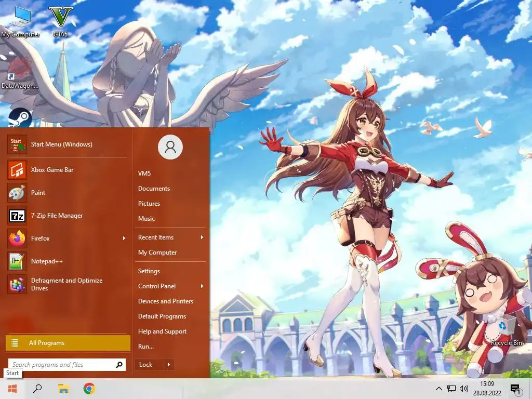The height and width of the screenshot is (399, 532).
Task: Show hidden tray icons chevron
Action: pyautogui.click(x=438, y=389)
